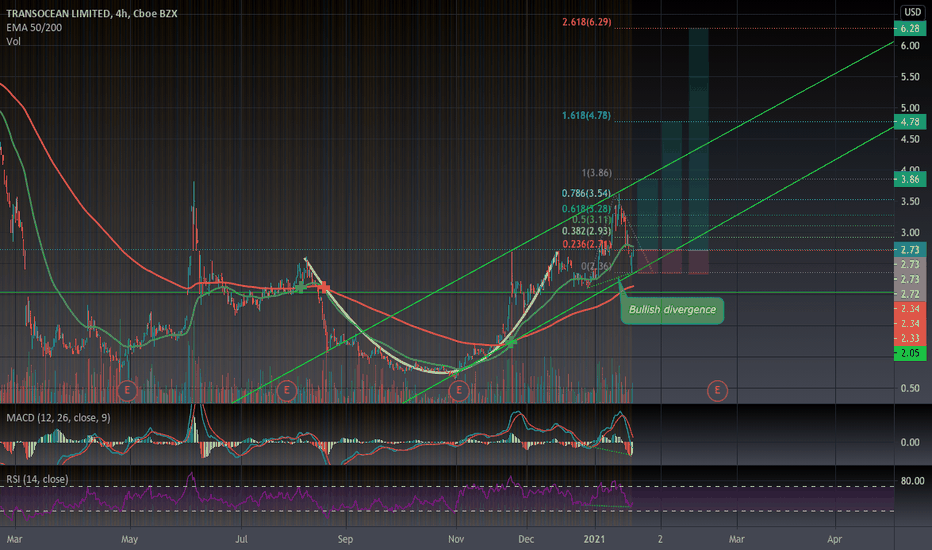Click the red 2.33 price tag

910,338
